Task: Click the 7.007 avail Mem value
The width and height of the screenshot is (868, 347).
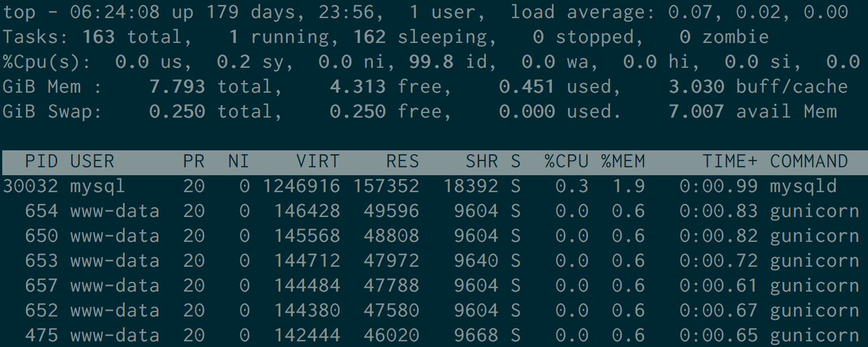Action: coord(696,112)
